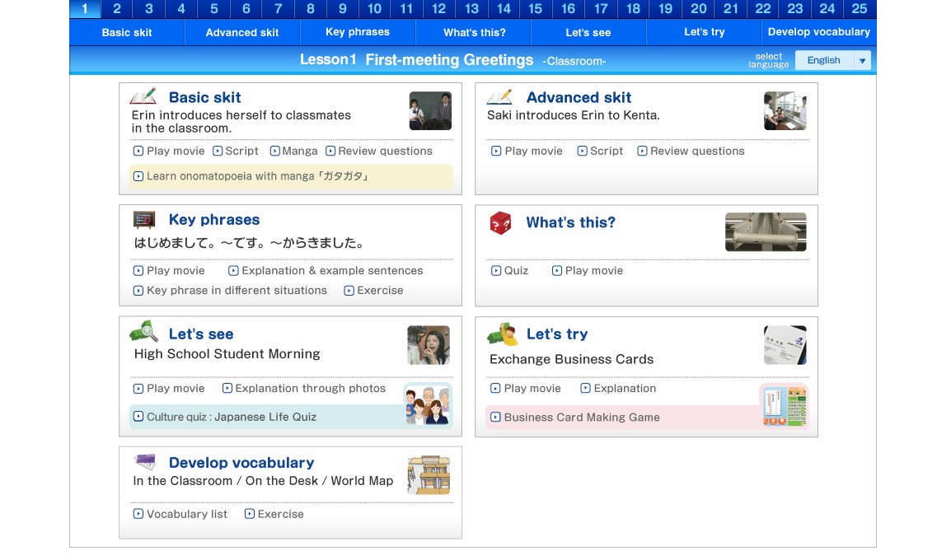Click the English language field
The width and height of the screenshot is (937, 560).
[x=825, y=60]
